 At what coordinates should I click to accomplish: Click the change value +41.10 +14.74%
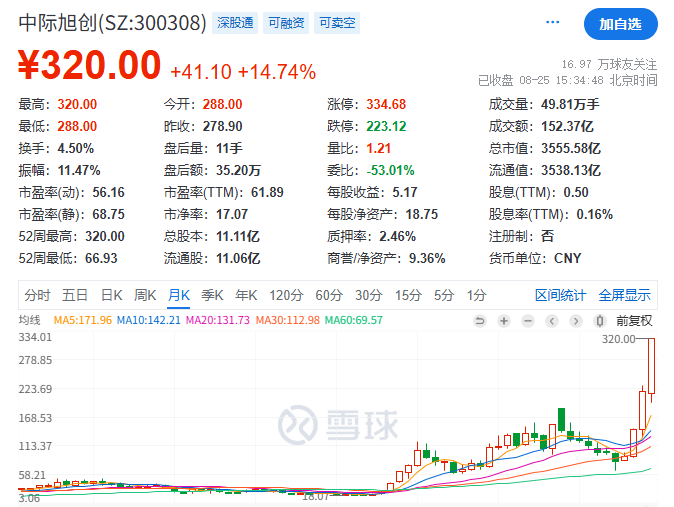coord(243,72)
